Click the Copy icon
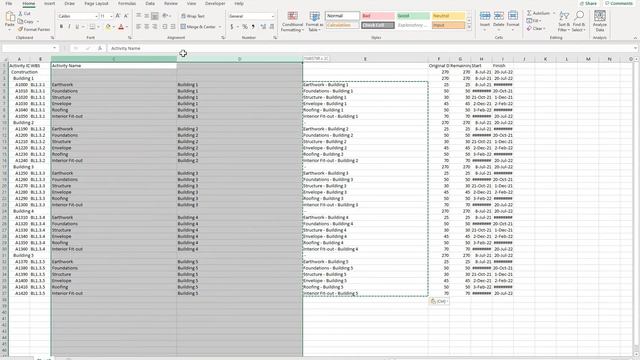The image size is (640, 360). coord(20,21)
